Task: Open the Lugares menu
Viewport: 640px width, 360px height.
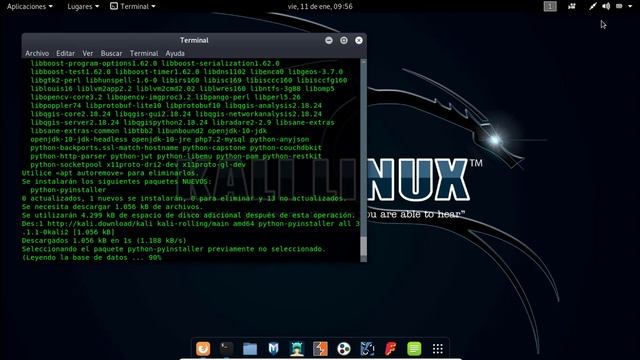Action: pos(83,7)
